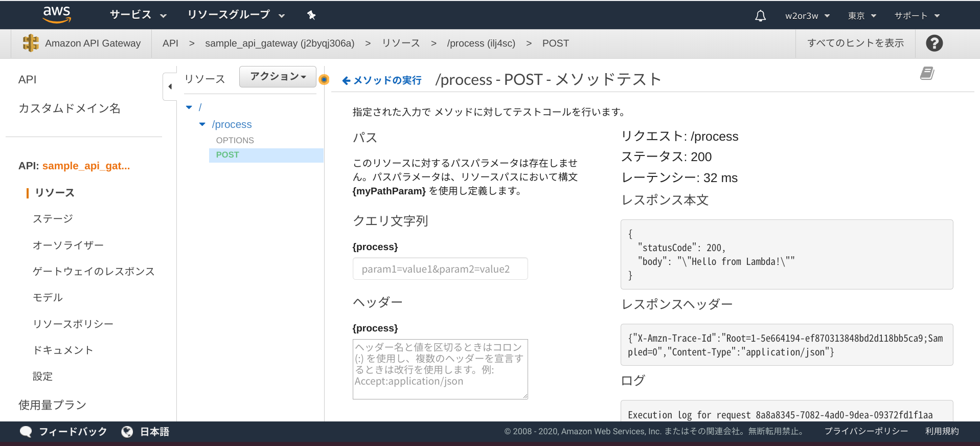Go back via メソッドの実行 link
The width and height of the screenshot is (980, 446).
[x=382, y=80]
